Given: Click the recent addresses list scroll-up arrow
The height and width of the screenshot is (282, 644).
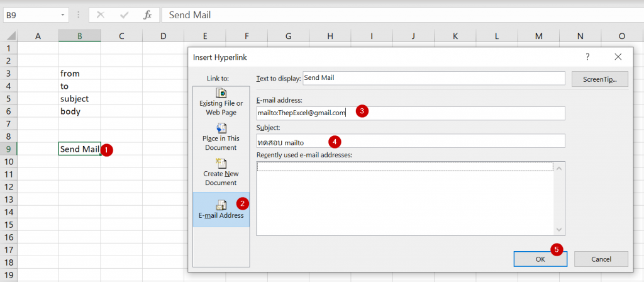Looking at the screenshot, I should click(559, 167).
